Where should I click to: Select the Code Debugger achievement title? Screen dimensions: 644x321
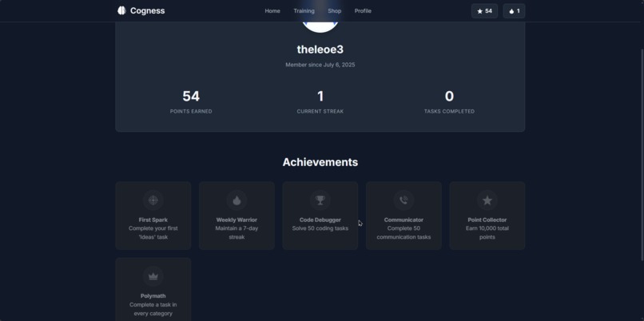pos(320,220)
